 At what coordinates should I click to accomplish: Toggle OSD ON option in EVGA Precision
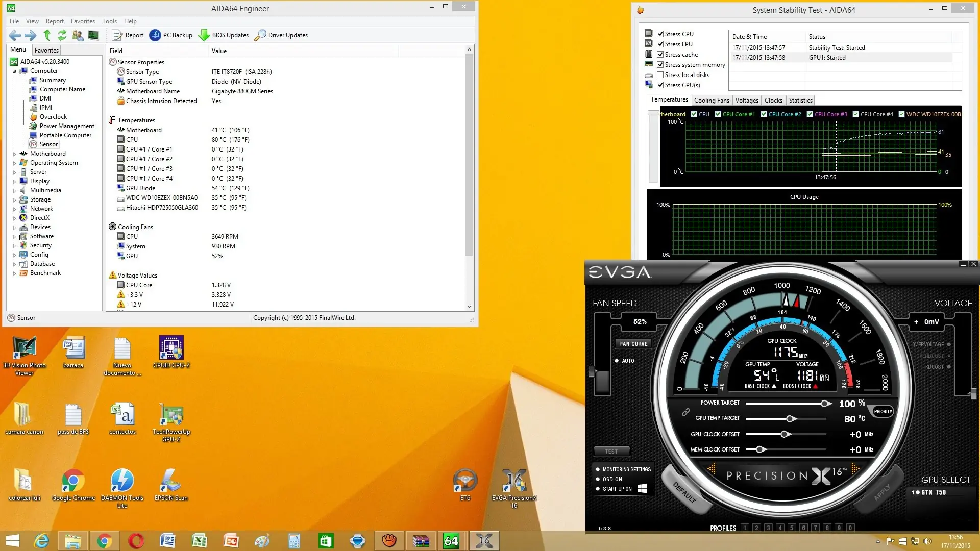609,480
